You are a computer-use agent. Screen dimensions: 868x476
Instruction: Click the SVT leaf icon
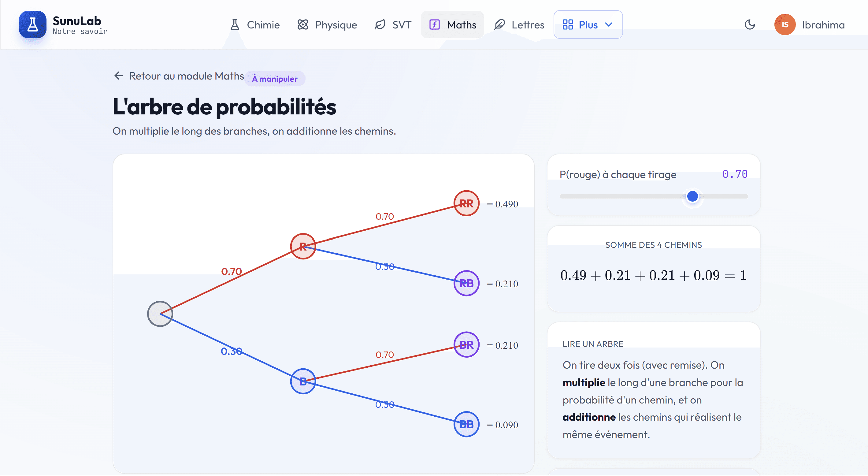tap(380, 24)
